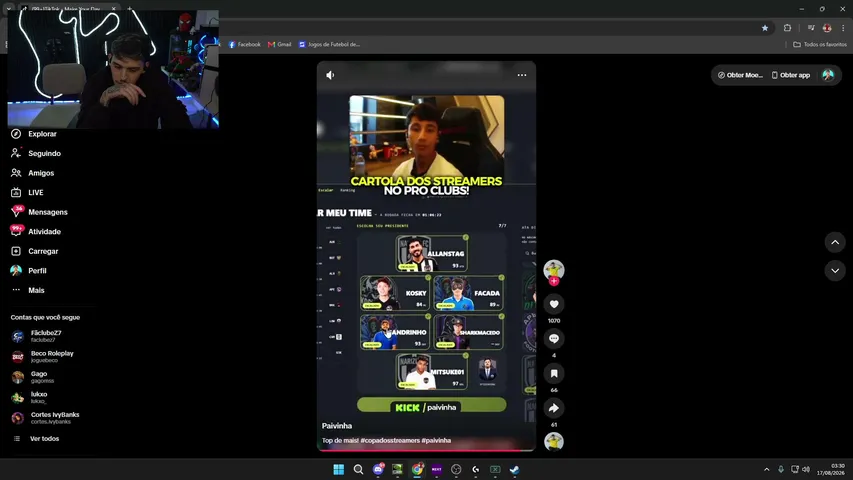This screenshot has height=480, width=853.
Task: Open the profile avatar in the top-right pill
Action: 828,75
